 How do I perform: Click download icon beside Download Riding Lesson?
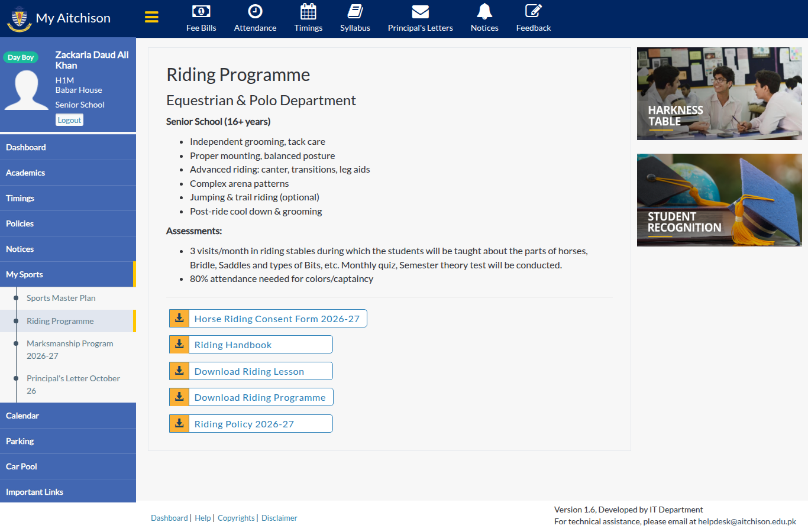point(179,371)
